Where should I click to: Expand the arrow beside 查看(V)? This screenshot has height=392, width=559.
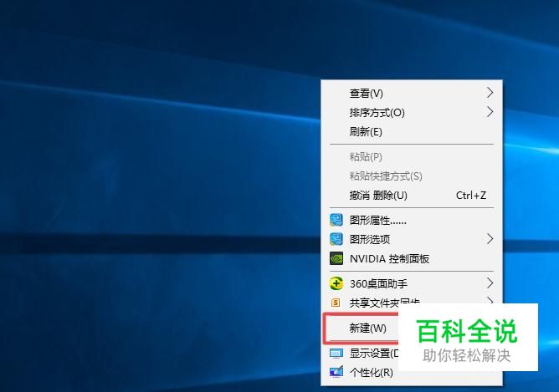[490, 93]
